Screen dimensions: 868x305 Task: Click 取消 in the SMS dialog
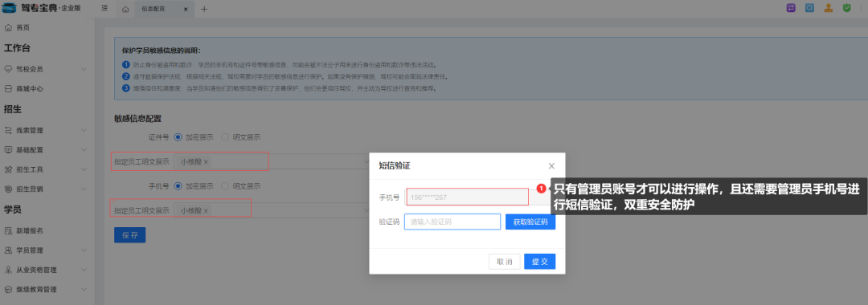pyautogui.click(x=504, y=262)
